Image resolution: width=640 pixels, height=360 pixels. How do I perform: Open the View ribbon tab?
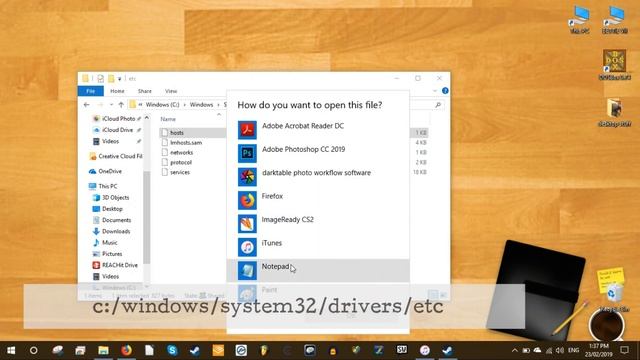point(171,91)
